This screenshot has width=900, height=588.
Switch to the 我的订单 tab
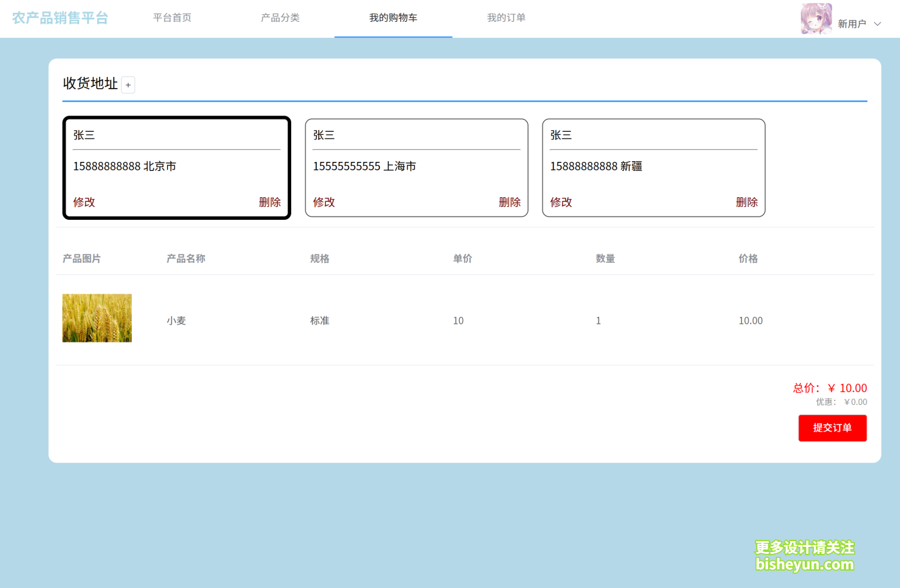tap(507, 18)
